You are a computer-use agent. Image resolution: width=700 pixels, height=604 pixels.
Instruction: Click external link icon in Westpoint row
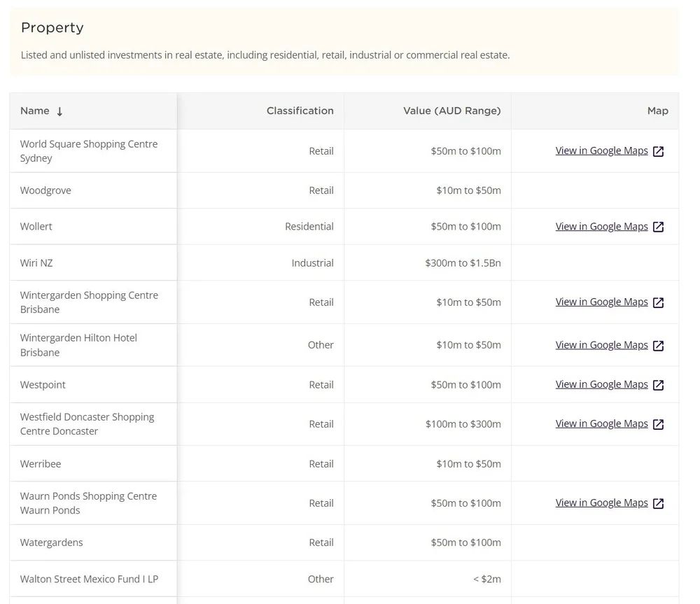[658, 385]
